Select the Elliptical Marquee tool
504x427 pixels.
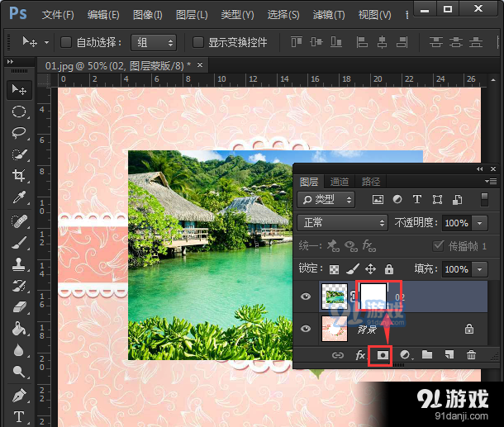pos(19,111)
